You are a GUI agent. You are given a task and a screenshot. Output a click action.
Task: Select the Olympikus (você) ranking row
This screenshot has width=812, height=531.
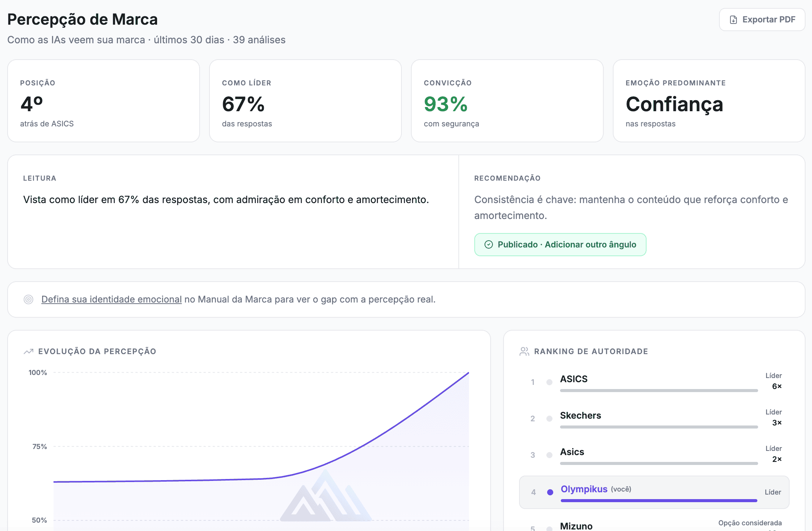pyautogui.click(x=654, y=492)
